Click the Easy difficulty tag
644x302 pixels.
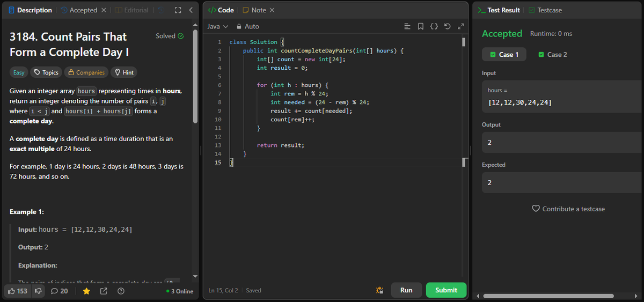tap(19, 72)
